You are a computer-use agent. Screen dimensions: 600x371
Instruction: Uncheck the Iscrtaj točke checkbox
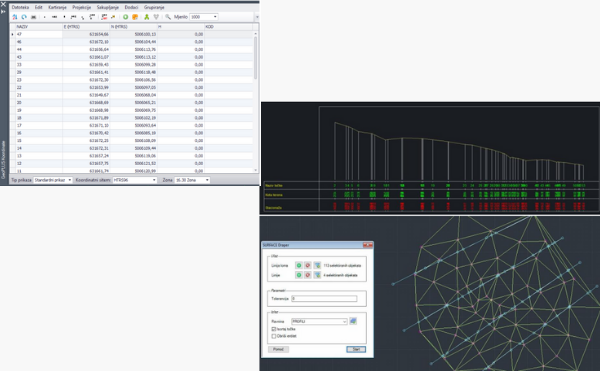click(x=274, y=329)
